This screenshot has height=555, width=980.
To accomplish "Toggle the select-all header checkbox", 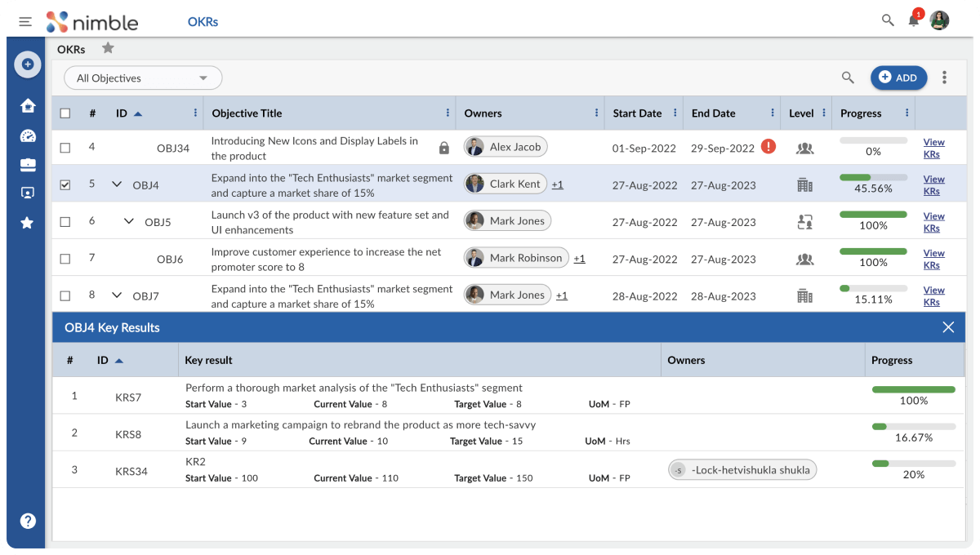I will click(65, 113).
